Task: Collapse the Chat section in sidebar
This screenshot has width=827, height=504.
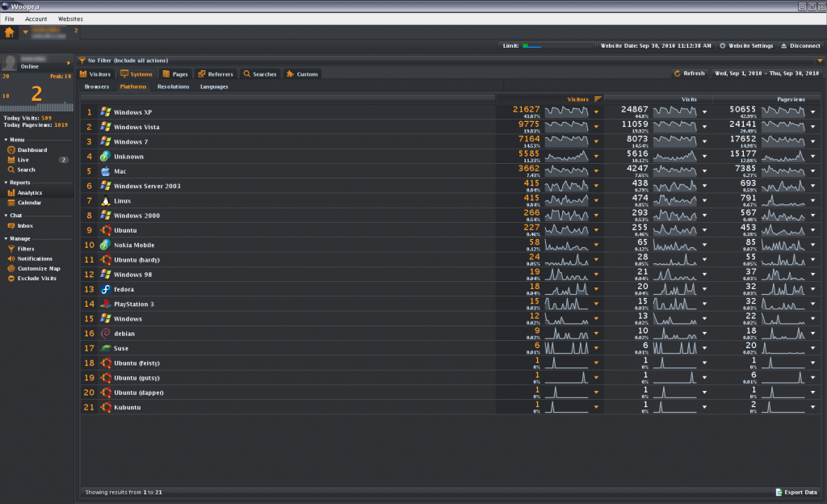Action: pyautogui.click(x=6, y=216)
